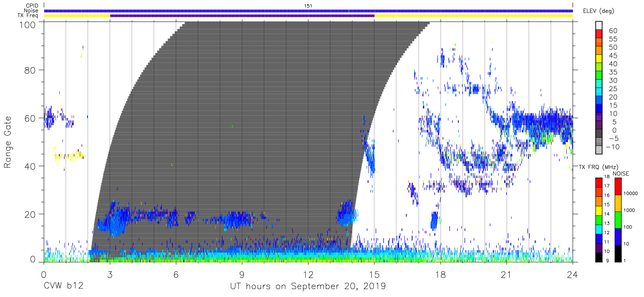Click the 30 value on ELEV colorbar
This screenshot has height=297, width=644.
coord(613,81)
